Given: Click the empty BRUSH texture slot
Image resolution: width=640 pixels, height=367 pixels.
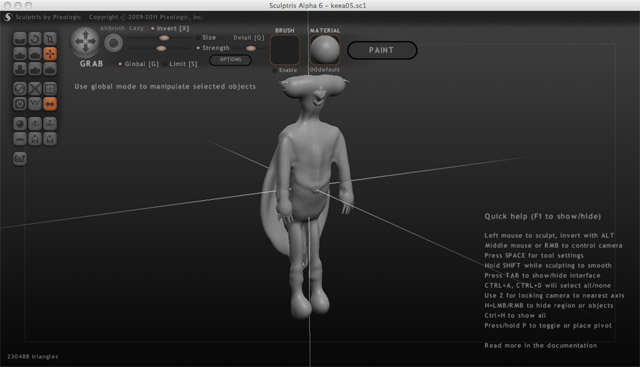Looking at the screenshot, I should point(285,50).
